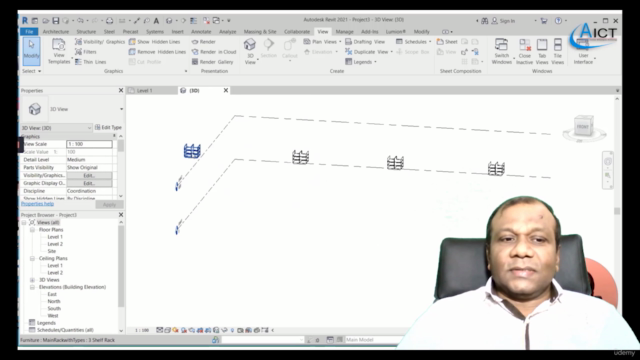This screenshot has width=640, height=360.
Task: Open Visibility/Graphics settings
Action: click(100, 42)
